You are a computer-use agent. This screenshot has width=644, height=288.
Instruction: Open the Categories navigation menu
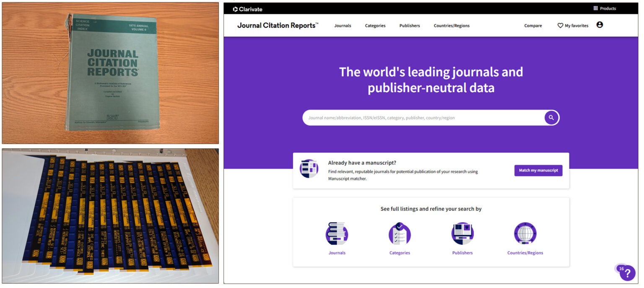(375, 26)
